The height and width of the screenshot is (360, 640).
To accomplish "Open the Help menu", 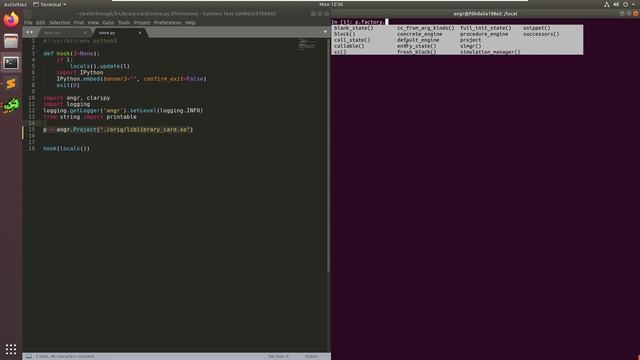I will point(190,23).
